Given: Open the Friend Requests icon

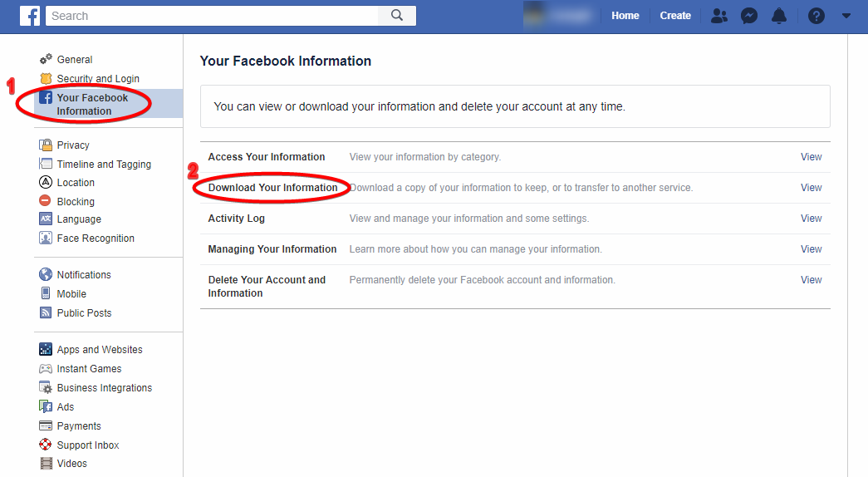Looking at the screenshot, I should tap(719, 16).
